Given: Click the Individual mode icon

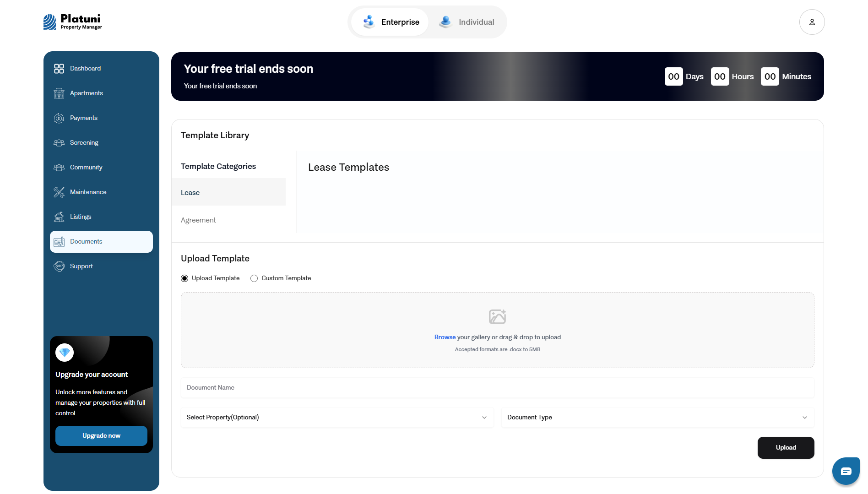Looking at the screenshot, I should click(445, 22).
